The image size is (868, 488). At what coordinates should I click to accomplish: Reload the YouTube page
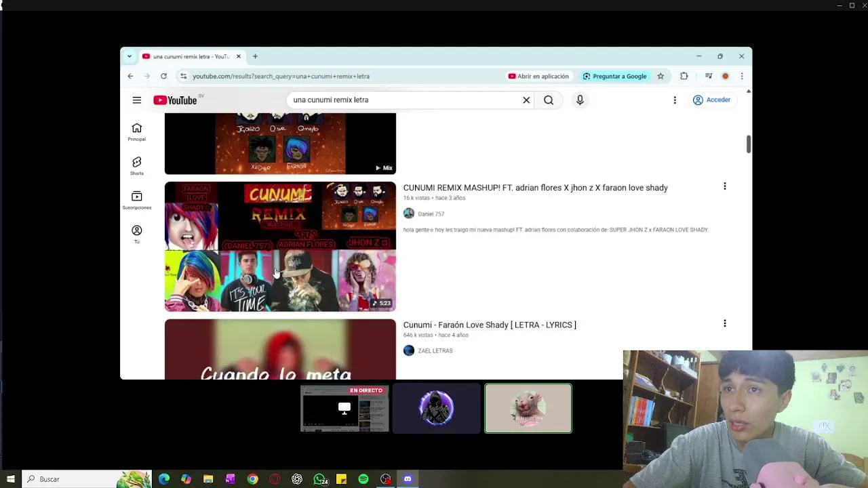pos(163,76)
